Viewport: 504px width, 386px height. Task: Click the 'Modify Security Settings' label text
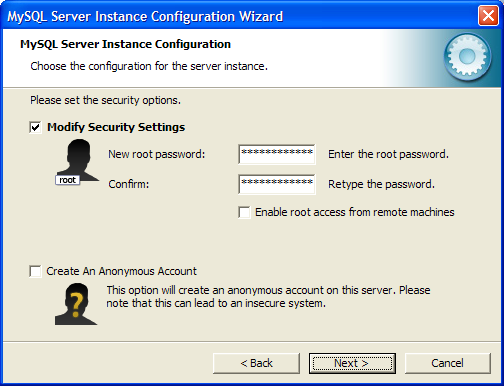(x=116, y=127)
